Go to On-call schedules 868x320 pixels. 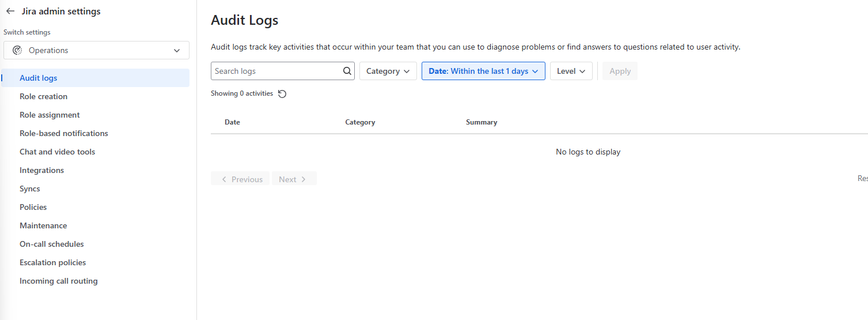pyautogui.click(x=52, y=244)
